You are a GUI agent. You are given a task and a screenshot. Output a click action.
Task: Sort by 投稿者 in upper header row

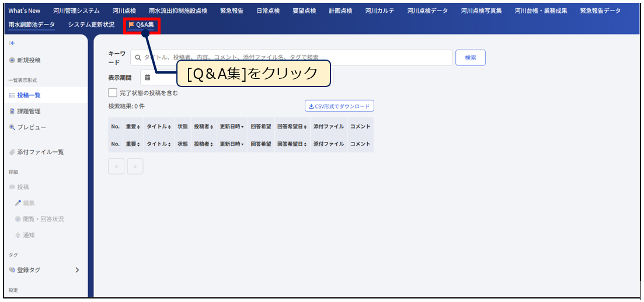(x=204, y=127)
